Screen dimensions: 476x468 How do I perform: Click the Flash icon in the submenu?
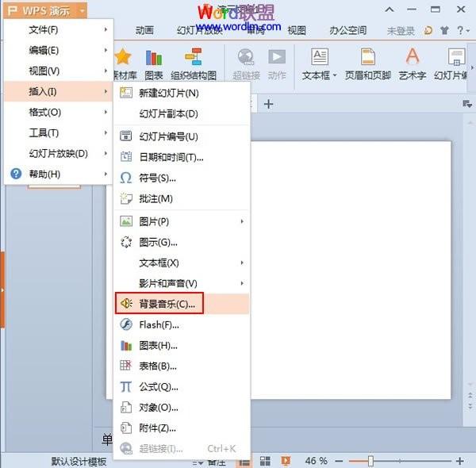126,324
